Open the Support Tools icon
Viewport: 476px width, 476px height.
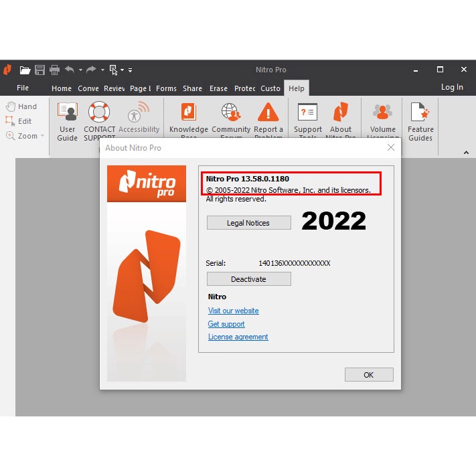coord(307,112)
